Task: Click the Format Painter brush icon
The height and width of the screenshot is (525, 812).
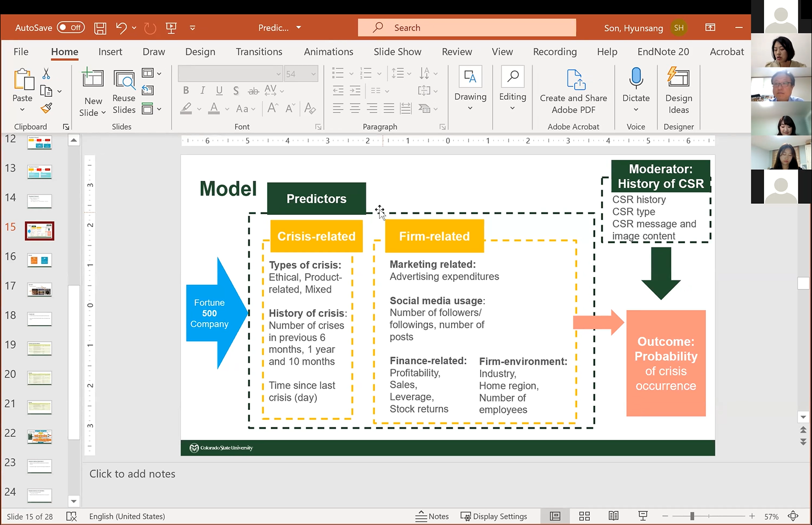Action: coord(46,108)
